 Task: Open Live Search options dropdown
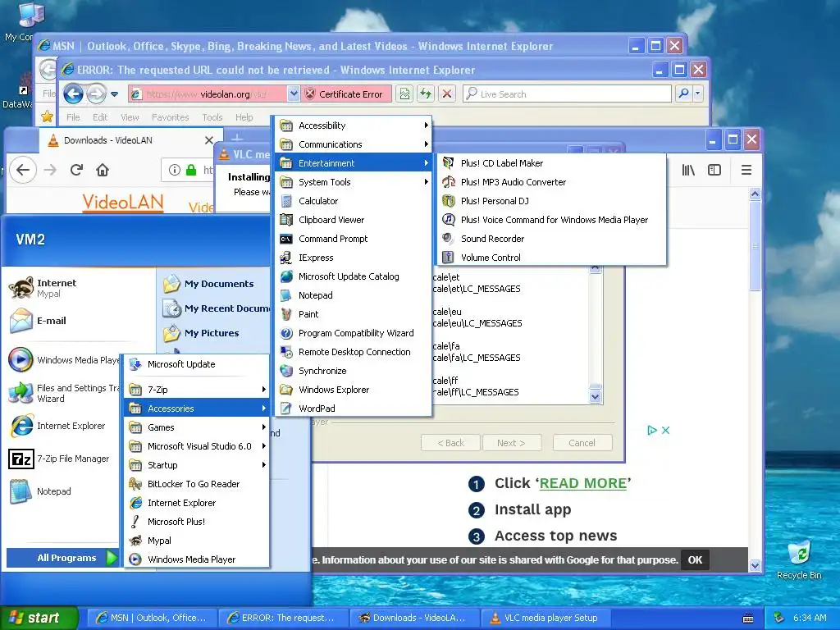click(x=697, y=94)
